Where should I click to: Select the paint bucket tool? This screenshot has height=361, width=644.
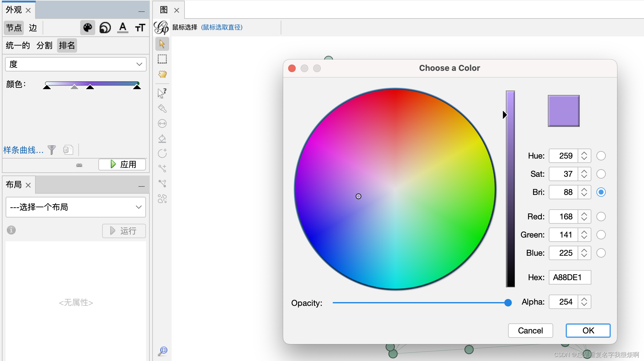(162, 138)
